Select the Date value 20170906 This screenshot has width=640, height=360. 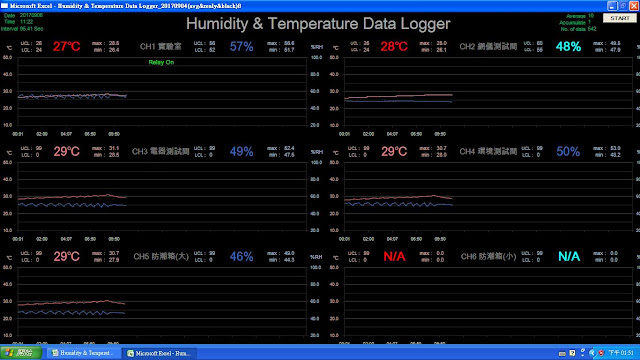31,15
